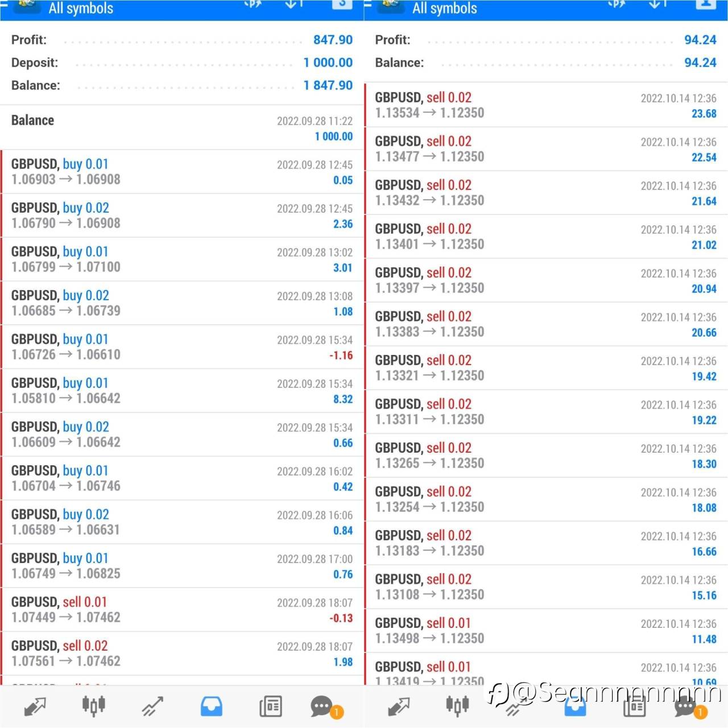Tap All symbols title above Deposit 1 000.00
The image size is (728, 728).
click(81, 8)
